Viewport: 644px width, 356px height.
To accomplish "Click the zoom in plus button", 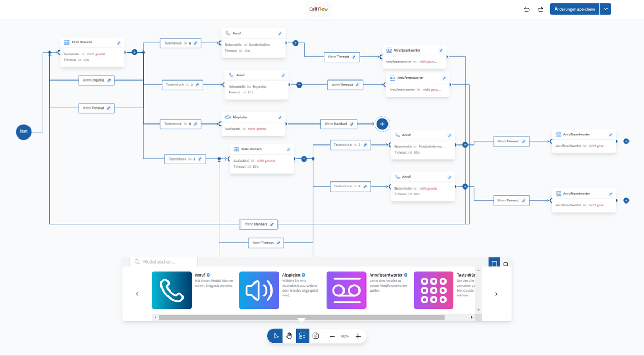I will (358, 336).
